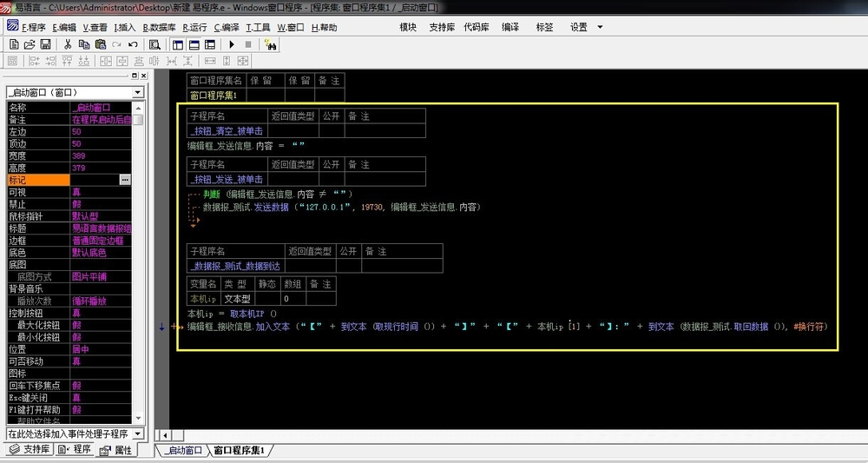Click the Cut scissors icon
The height and width of the screenshot is (463, 868).
pos(66,43)
